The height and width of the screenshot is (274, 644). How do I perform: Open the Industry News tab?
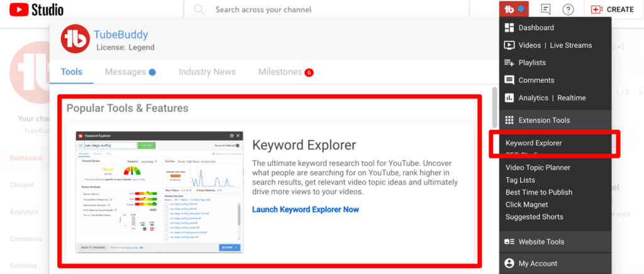[207, 72]
